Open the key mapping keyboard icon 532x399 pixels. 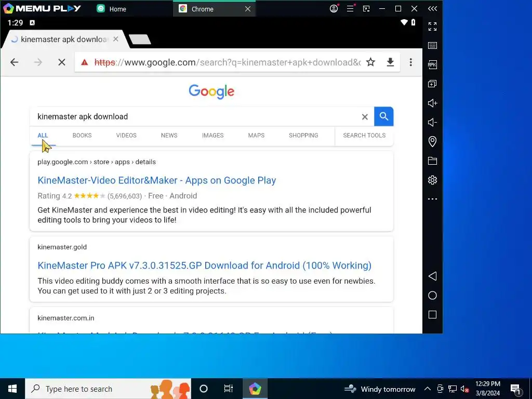pyautogui.click(x=432, y=46)
